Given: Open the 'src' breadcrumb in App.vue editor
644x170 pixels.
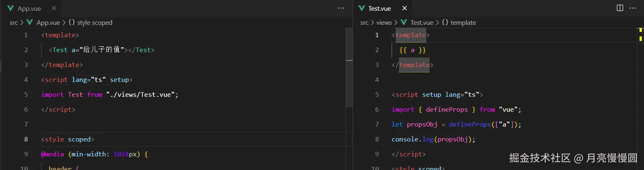Looking at the screenshot, I should (x=14, y=23).
